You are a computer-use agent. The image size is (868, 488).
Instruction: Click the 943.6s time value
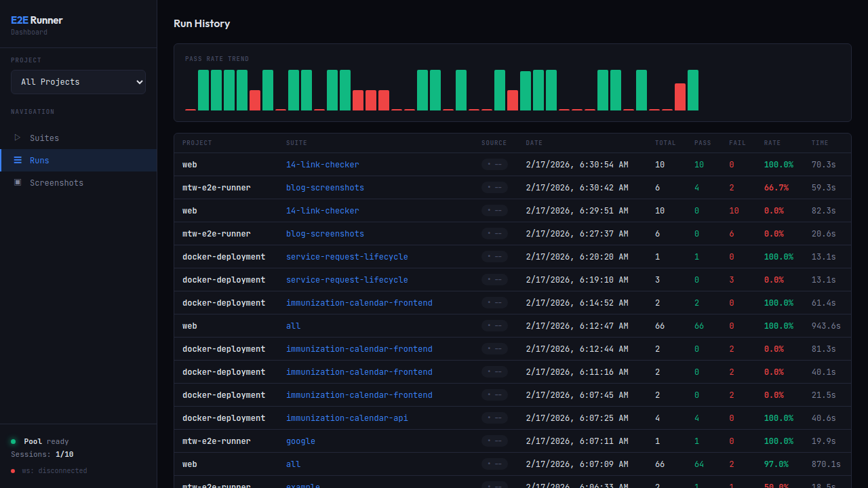[x=826, y=326]
